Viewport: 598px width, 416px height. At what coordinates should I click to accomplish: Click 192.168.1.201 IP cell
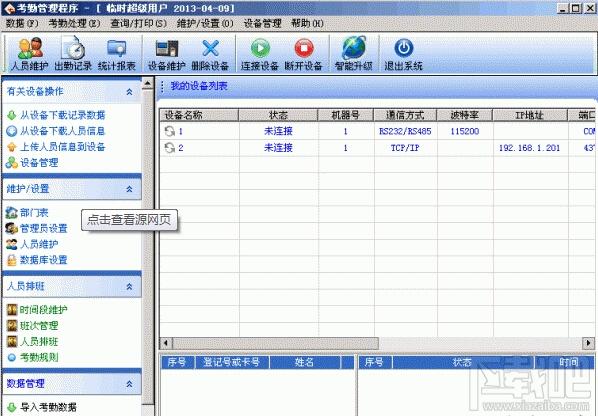529,148
